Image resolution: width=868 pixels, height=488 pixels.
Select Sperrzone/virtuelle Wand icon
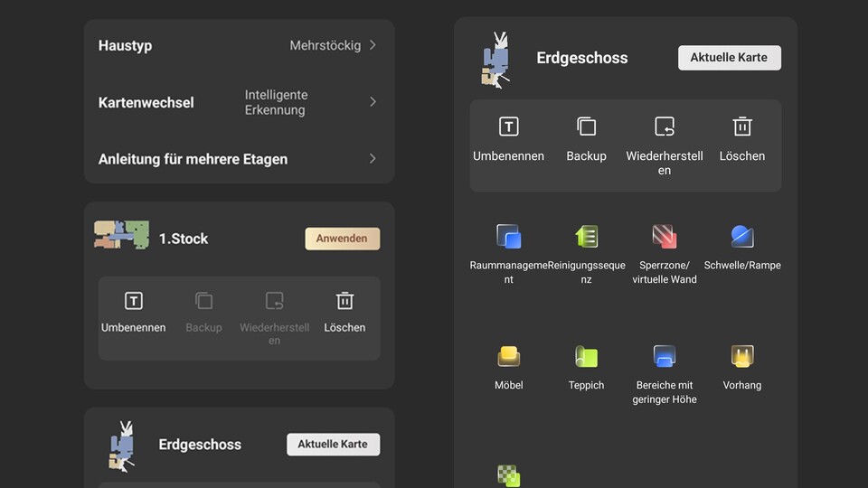[665, 237]
